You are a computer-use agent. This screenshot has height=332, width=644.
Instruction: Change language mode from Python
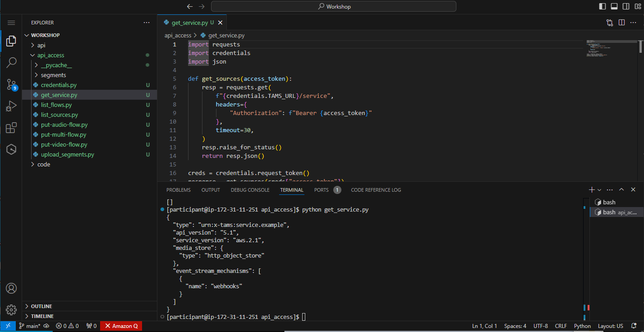coord(582,326)
